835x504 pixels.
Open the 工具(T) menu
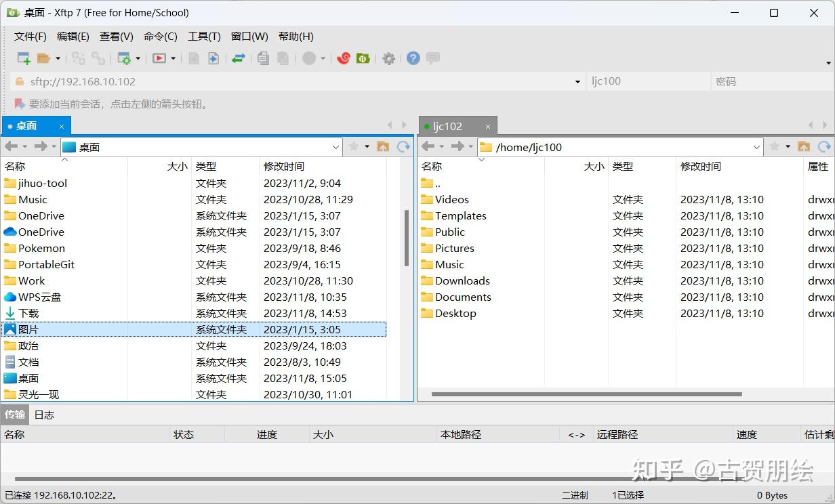click(204, 36)
